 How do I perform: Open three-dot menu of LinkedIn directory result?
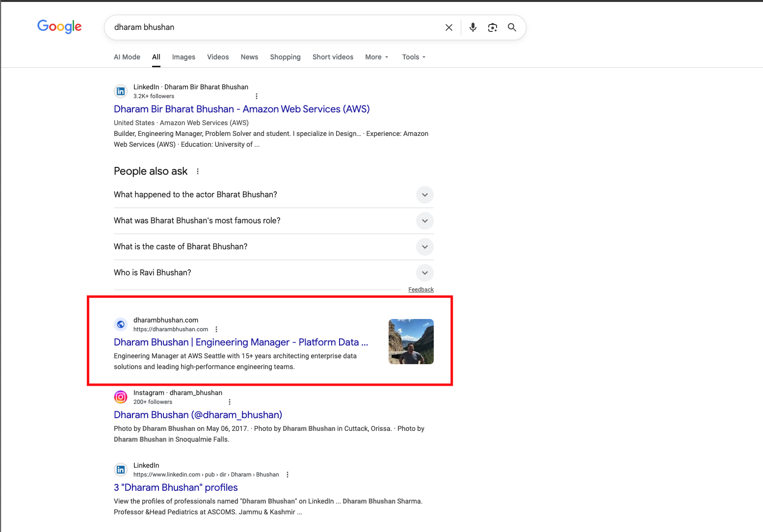point(288,475)
